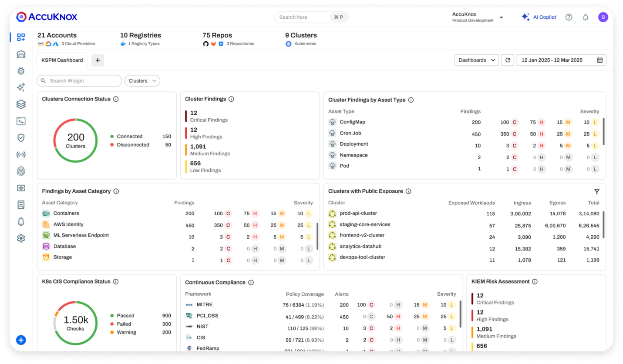The image size is (623, 364).
Task: Click the refresh icon beside Dashboards
Action: tap(508, 60)
